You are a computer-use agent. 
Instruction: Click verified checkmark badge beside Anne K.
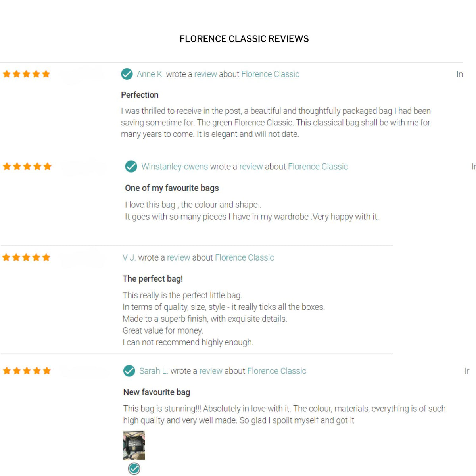click(127, 74)
